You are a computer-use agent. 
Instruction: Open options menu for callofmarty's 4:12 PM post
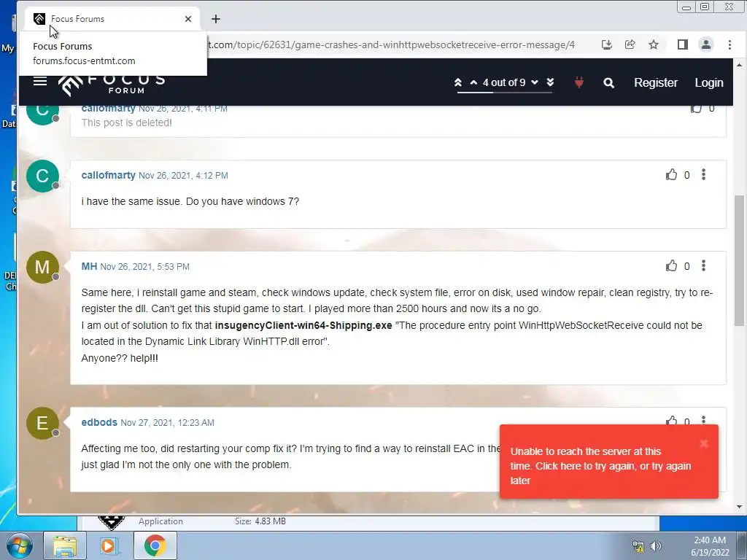[704, 174]
